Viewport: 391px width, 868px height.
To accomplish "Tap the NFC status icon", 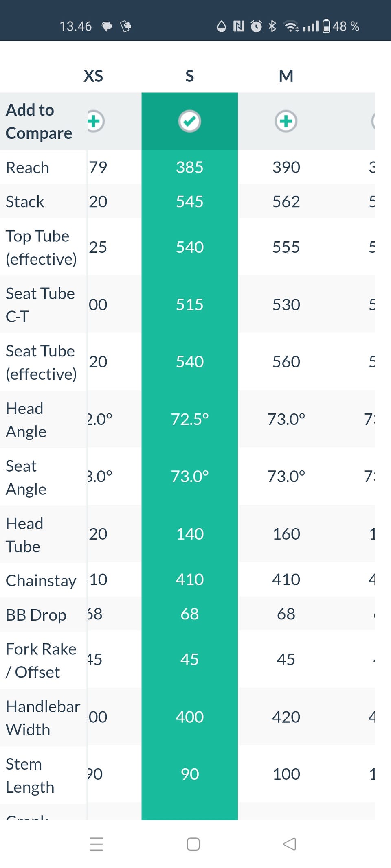I will pyautogui.click(x=239, y=26).
